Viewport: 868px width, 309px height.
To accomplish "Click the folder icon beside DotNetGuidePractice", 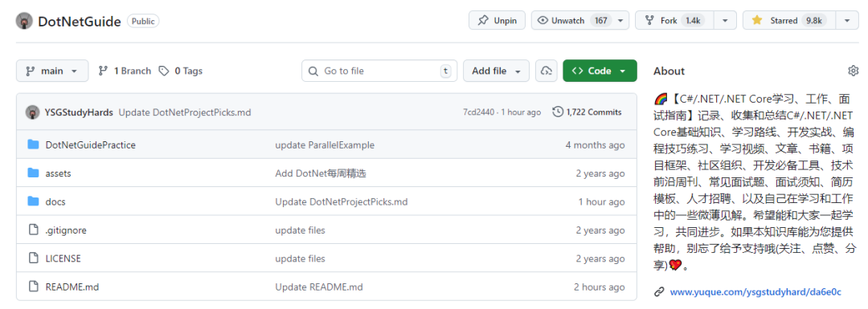I will coord(33,144).
